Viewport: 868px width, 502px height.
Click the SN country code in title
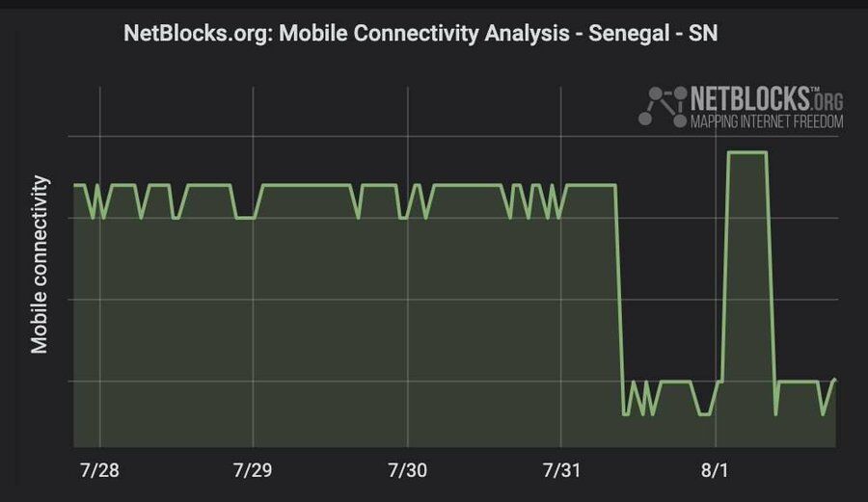(702, 33)
